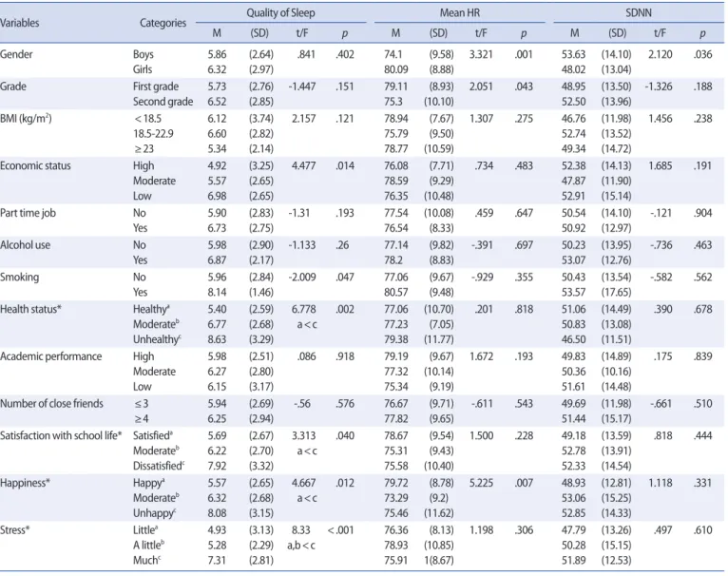The width and height of the screenshot is (728, 576).
Task: Select the 'Variables' column header
Action: (20, 23)
